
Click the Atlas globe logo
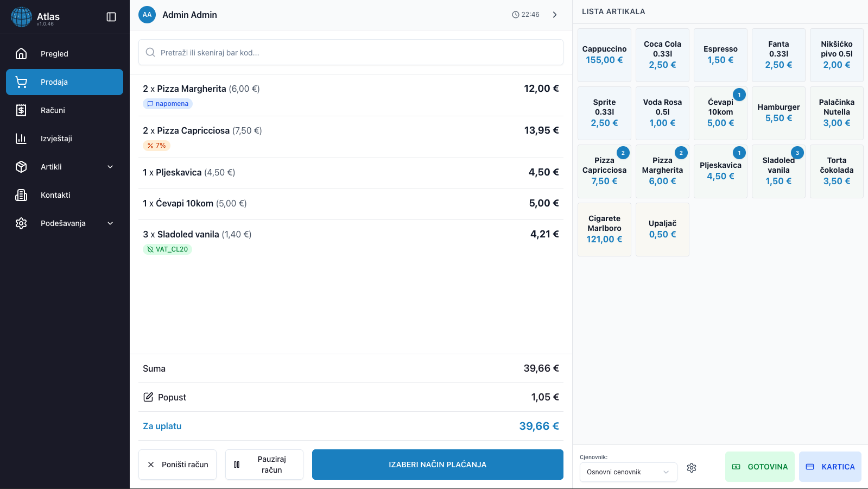click(x=22, y=17)
